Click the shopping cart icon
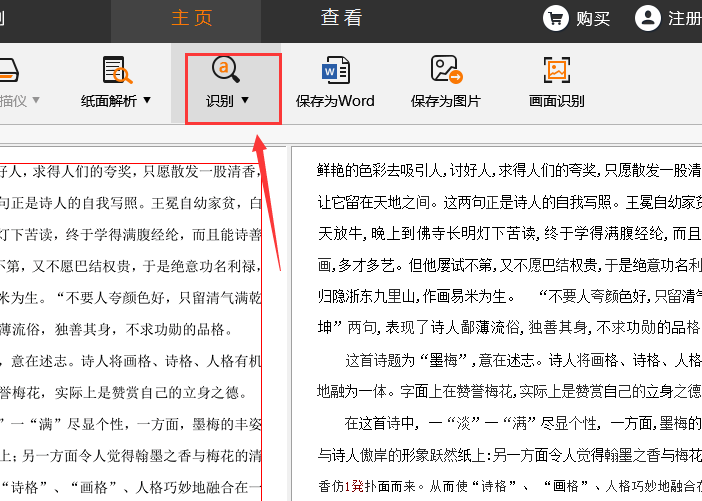The width and height of the screenshot is (702, 501). pos(555,17)
